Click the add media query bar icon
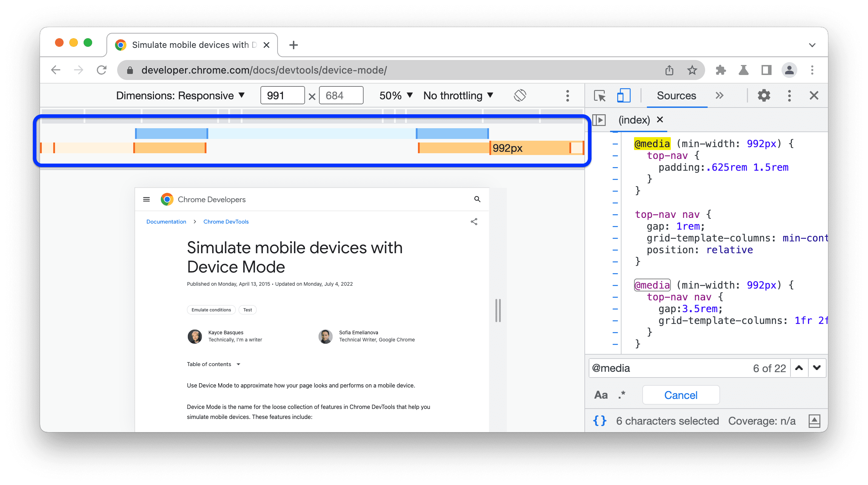 tap(568, 95)
